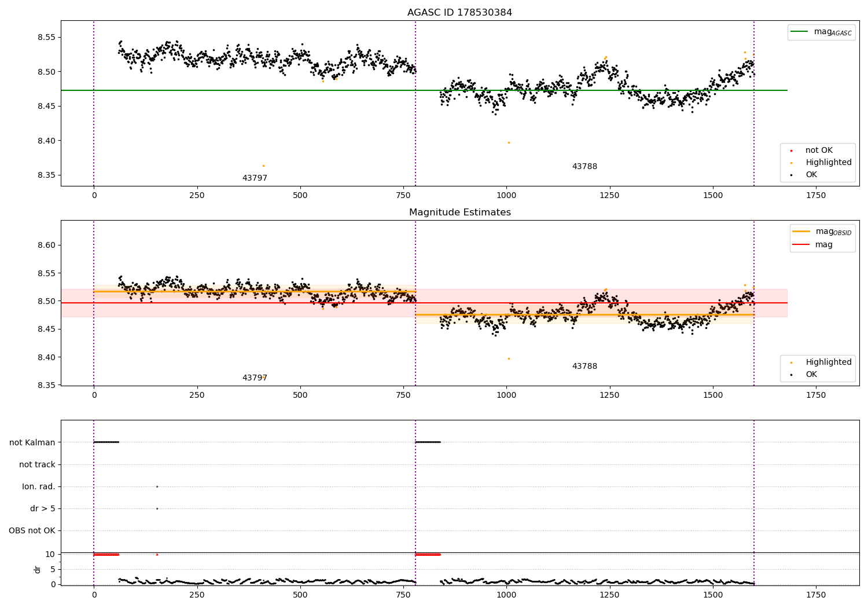Click the 'OK' legend entry in middle plot
Screen dimensions: 868x608
click(804, 375)
